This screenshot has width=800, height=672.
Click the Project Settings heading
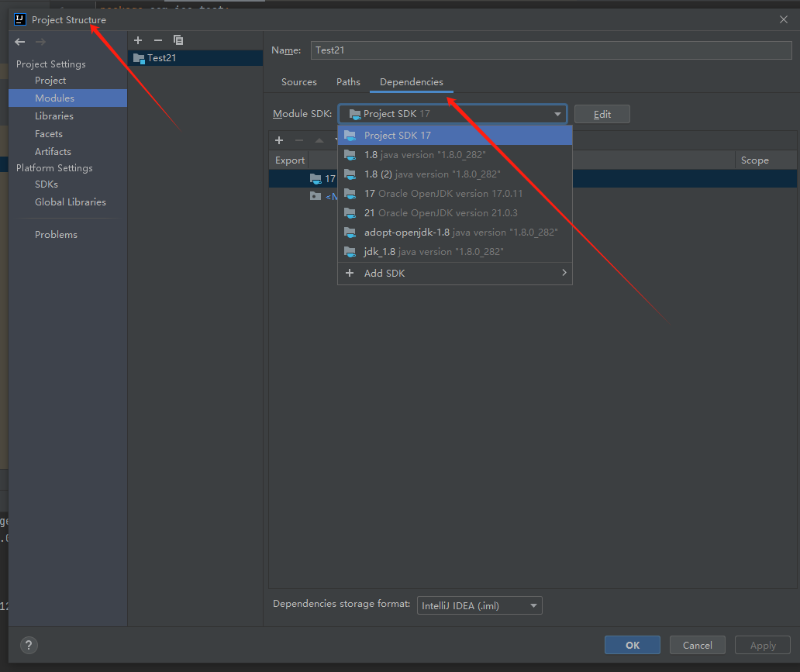point(51,64)
